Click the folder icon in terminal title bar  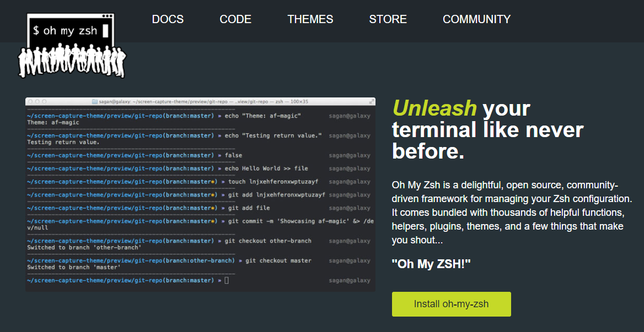click(x=94, y=101)
